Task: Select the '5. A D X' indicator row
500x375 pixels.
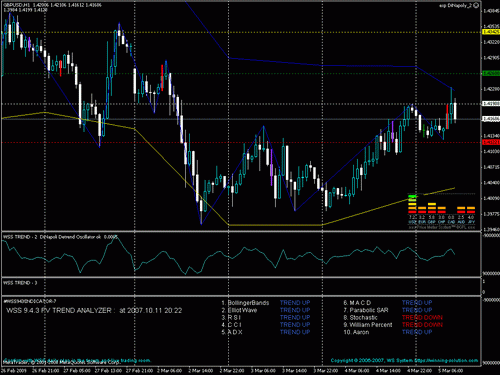Action: [x=266, y=332]
